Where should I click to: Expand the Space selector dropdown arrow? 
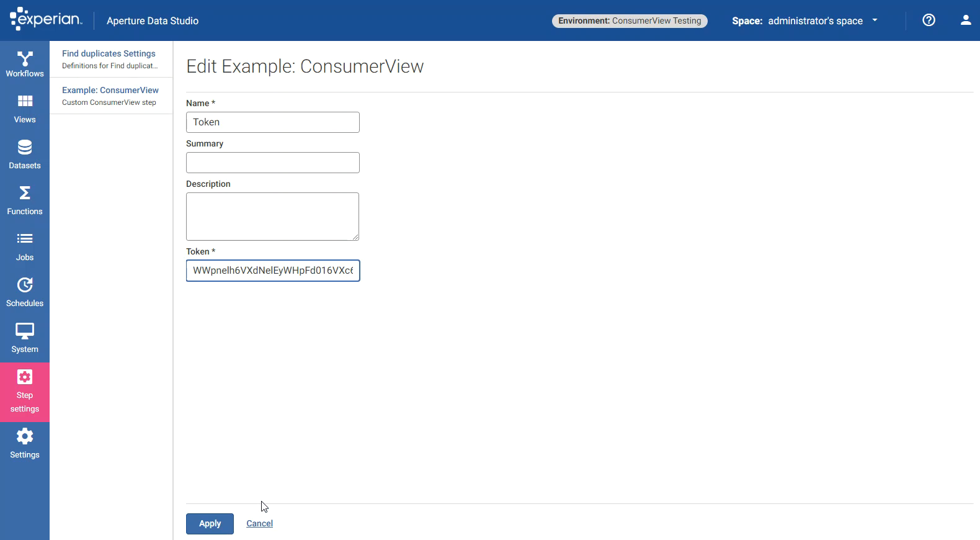(x=875, y=20)
